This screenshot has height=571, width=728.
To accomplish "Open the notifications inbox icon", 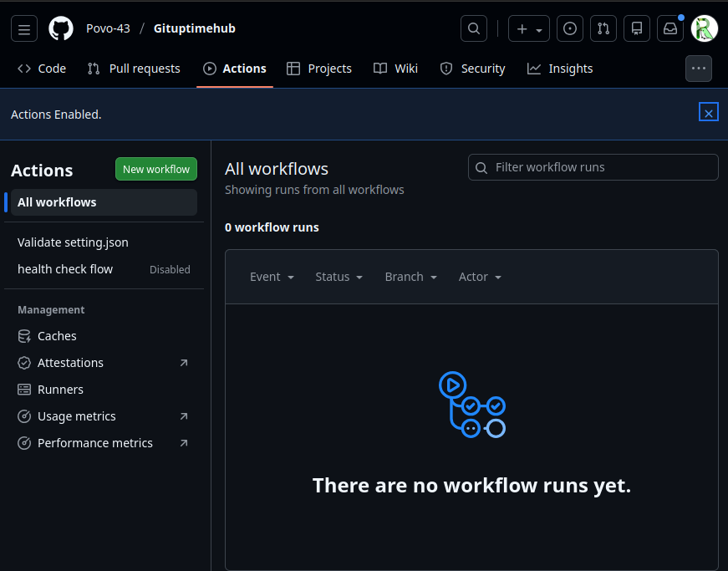I will coord(670,28).
